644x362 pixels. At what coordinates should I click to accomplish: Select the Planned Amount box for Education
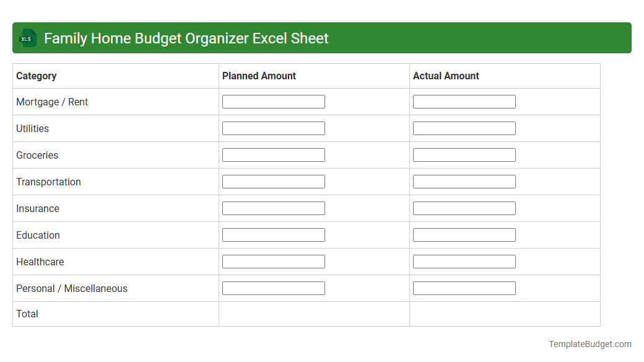click(x=273, y=234)
